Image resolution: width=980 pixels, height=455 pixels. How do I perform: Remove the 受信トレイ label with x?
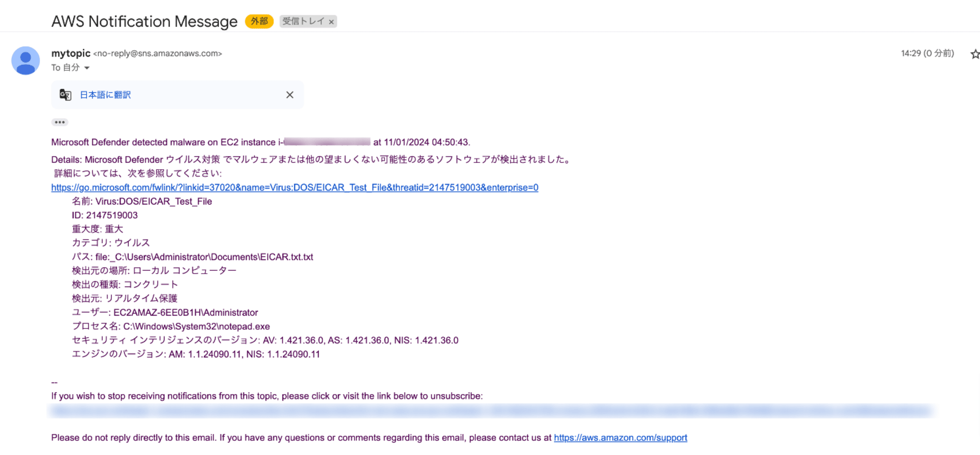click(x=331, y=22)
